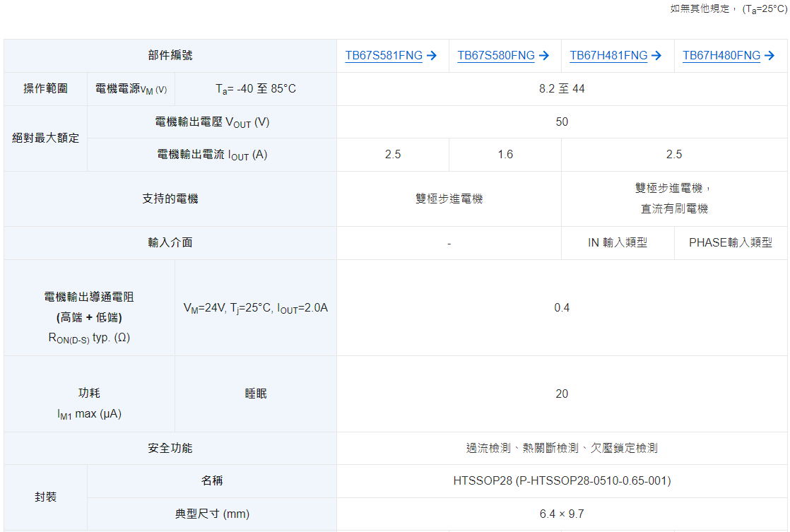Image resolution: width=790 pixels, height=532 pixels.
Task: Click the arrow icon beside TB67S581FNG
Action: (x=432, y=56)
